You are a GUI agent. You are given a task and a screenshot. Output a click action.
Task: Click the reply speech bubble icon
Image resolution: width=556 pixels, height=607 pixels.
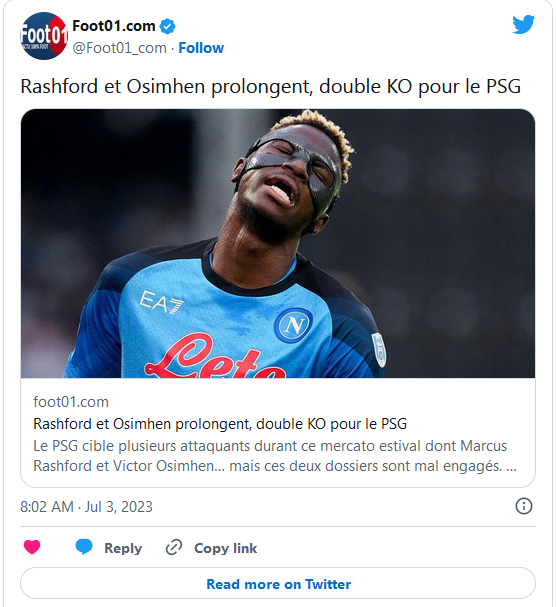[84, 547]
